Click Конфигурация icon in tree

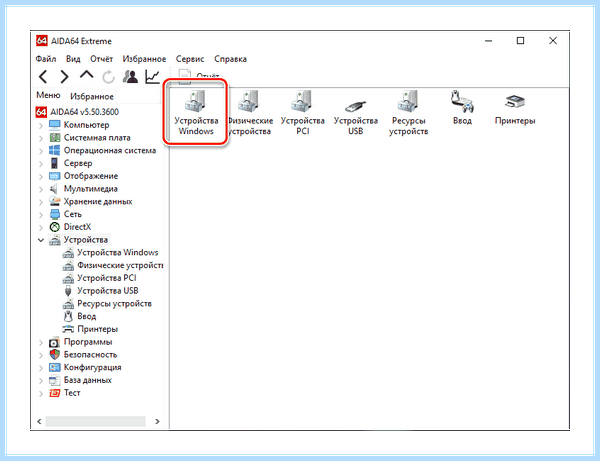click(x=55, y=367)
